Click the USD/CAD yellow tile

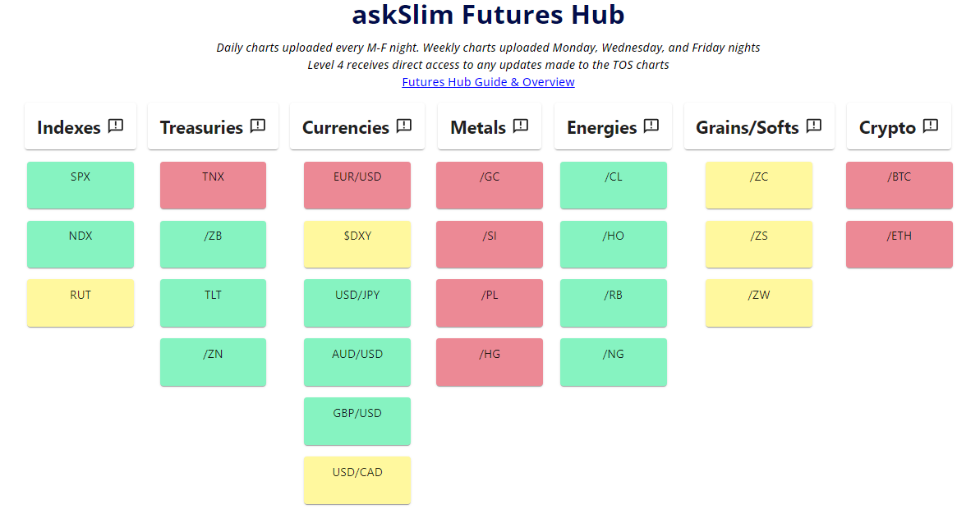tap(357, 480)
